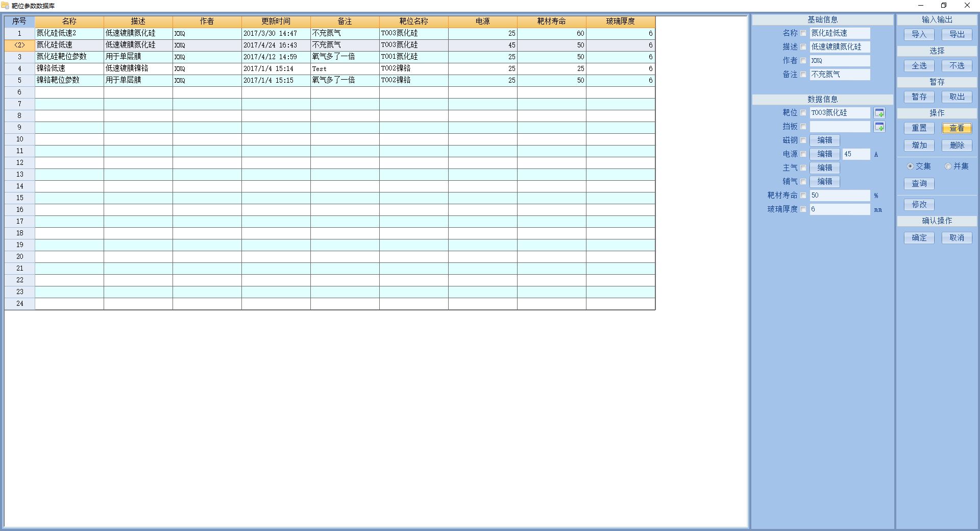Click the 名称 input field
This screenshot has width=980, height=531.
pos(840,33)
